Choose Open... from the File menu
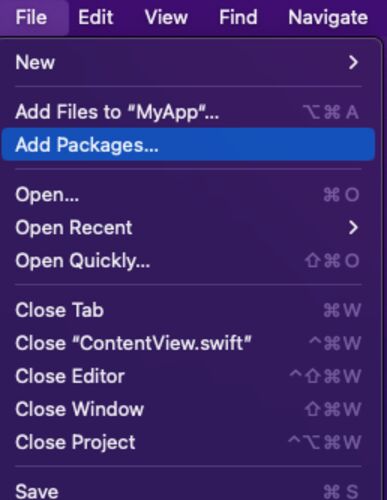This screenshot has width=387, height=500. point(188,195)
